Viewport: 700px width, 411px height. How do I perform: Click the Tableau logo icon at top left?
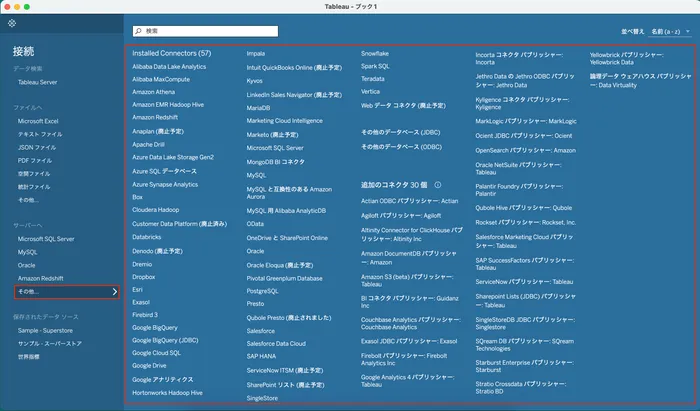pos(12,23)
